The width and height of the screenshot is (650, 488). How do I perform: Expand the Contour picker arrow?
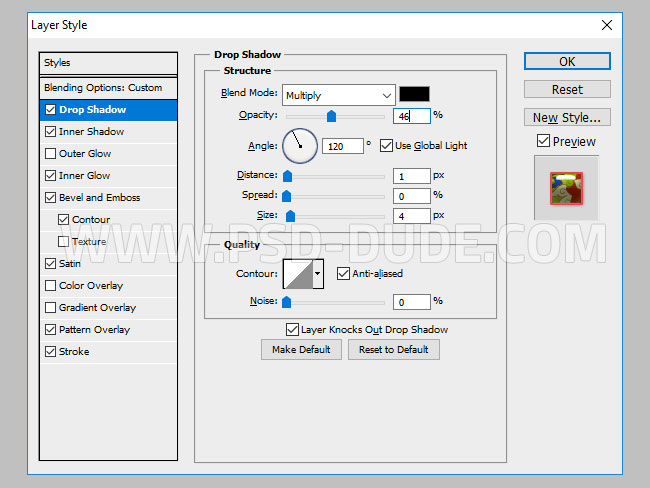[x=319, y=273]
